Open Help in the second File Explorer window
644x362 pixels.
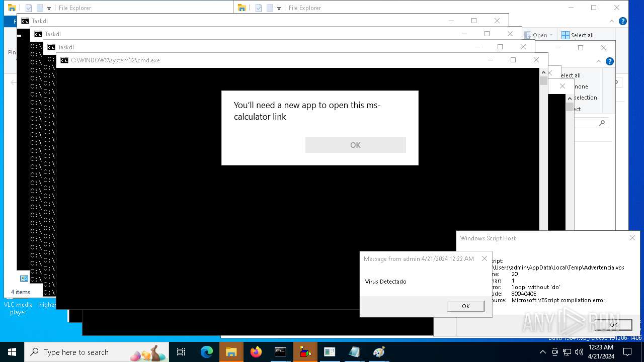pyautogui.click(x=609, y=61)
